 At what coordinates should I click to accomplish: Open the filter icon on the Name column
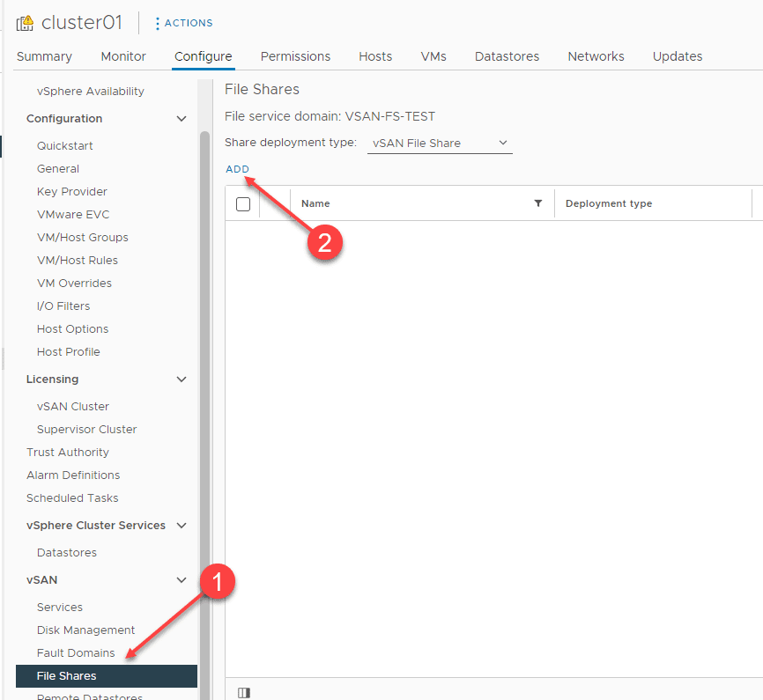click(x=538, y=203)
